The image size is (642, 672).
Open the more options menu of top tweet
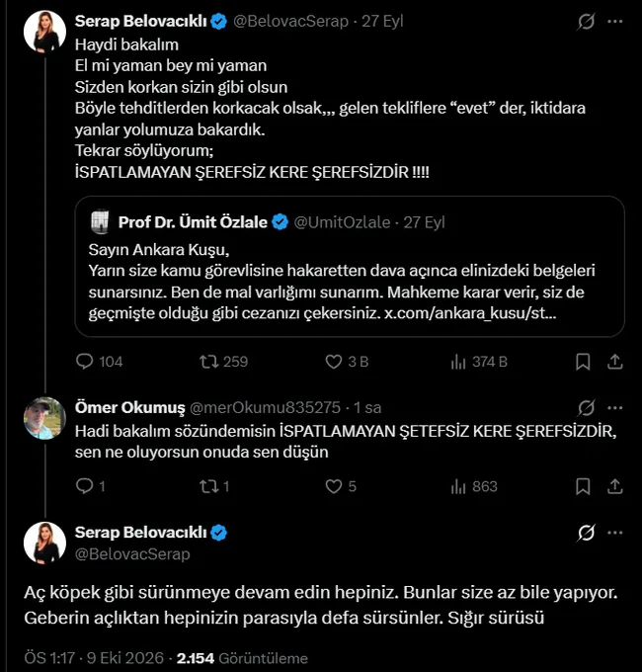point(615,21)
